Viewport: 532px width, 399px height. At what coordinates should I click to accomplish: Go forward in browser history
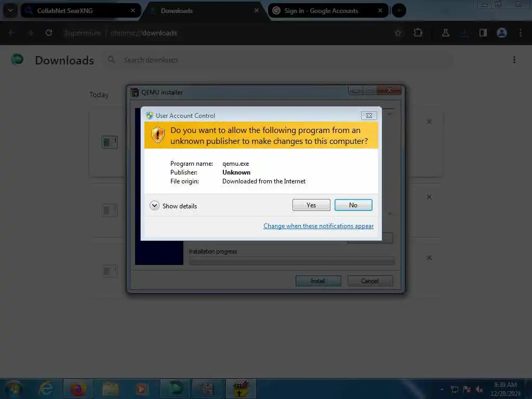click(x=30, y=33)
